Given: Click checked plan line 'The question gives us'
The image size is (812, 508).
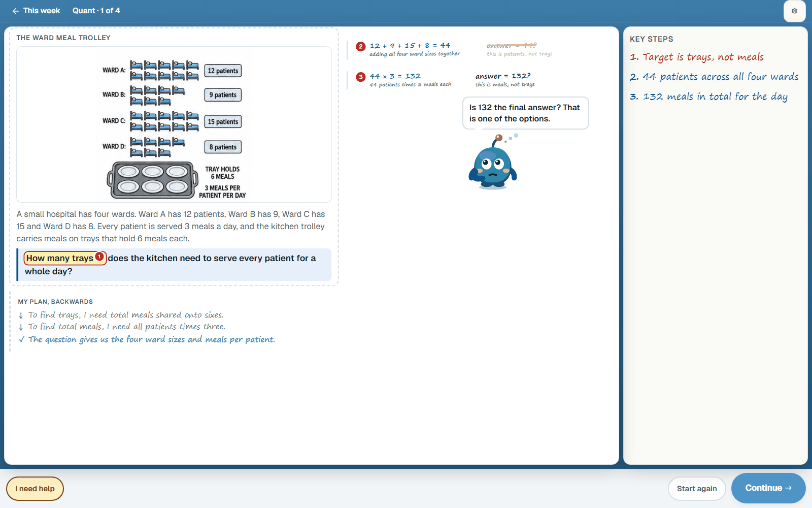Looking at the screenshot, I should [152, 339].
